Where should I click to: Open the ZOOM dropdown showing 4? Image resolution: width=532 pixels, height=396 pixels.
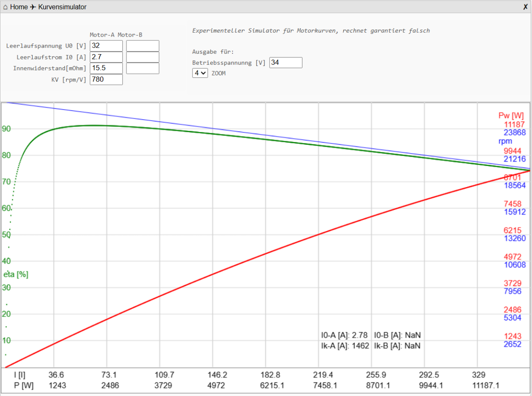tap(200, 73)
